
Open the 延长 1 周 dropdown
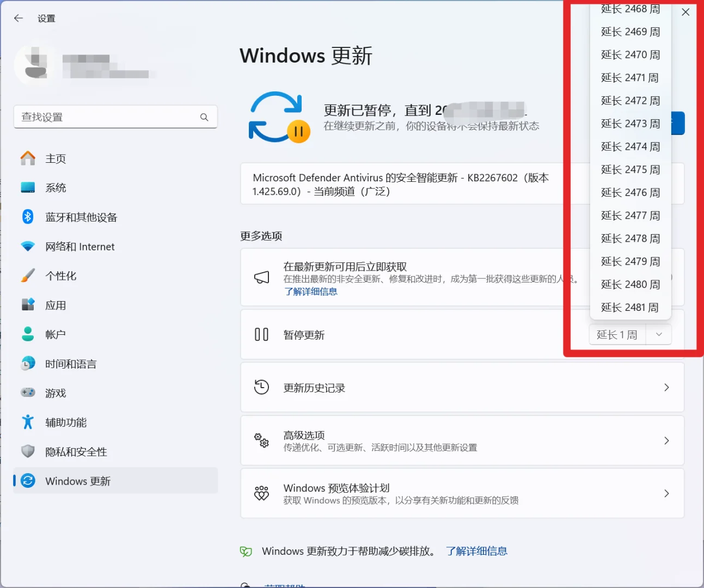(658, 334)
